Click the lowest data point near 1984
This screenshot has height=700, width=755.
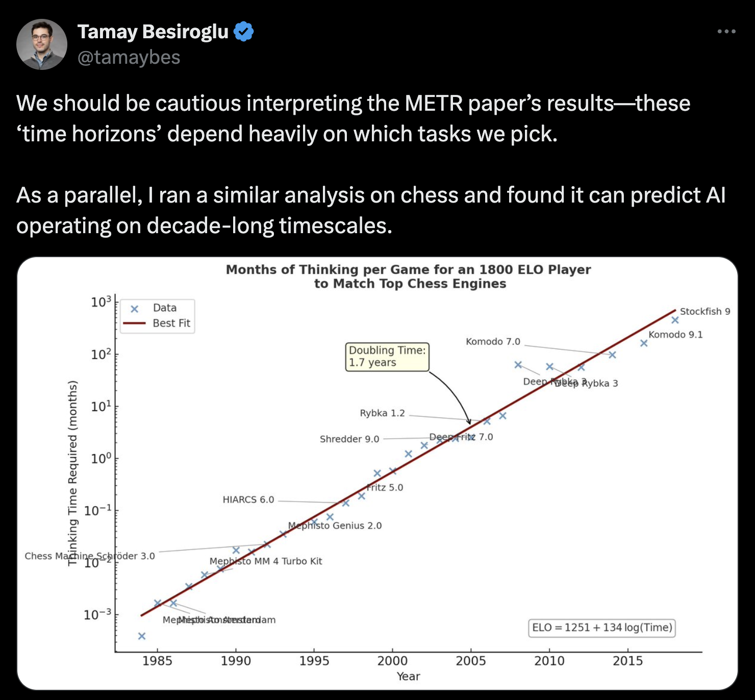coord(142,636)
